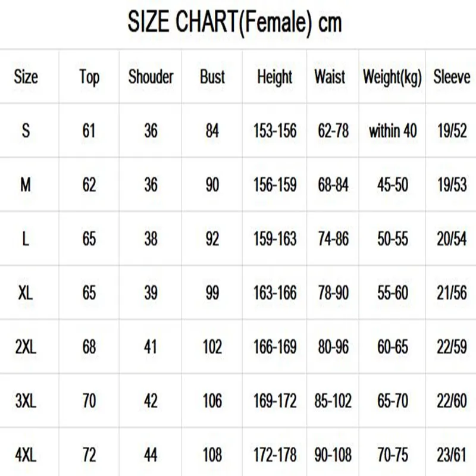Select the Shouder column header

[x=151, y=77]
